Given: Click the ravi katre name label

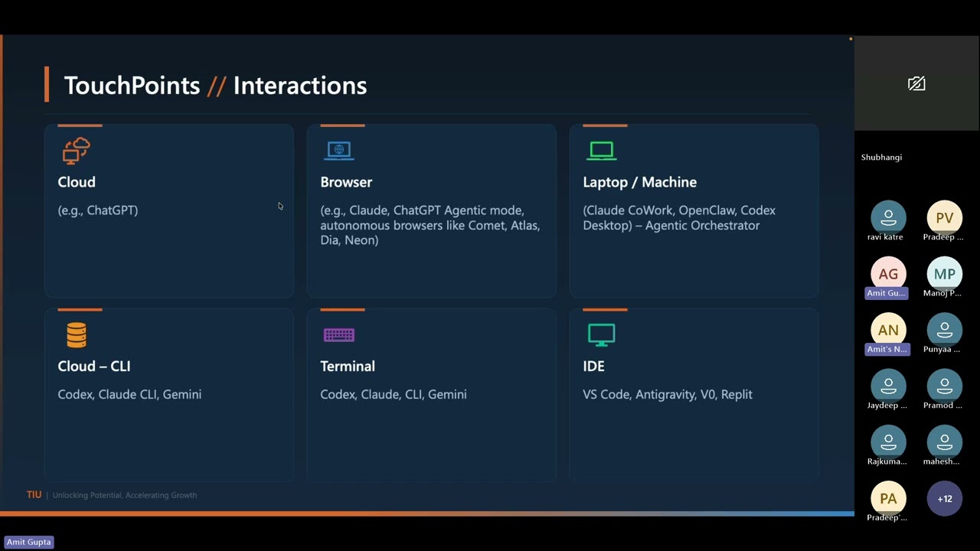Looking at the screenshot, I should coord(885,237).
